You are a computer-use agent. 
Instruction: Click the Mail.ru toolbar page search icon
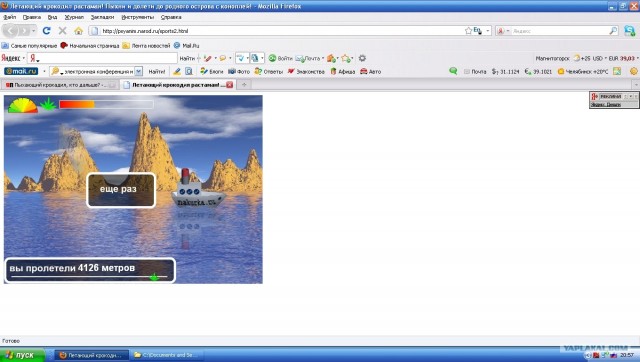click(x=189, y=71)
